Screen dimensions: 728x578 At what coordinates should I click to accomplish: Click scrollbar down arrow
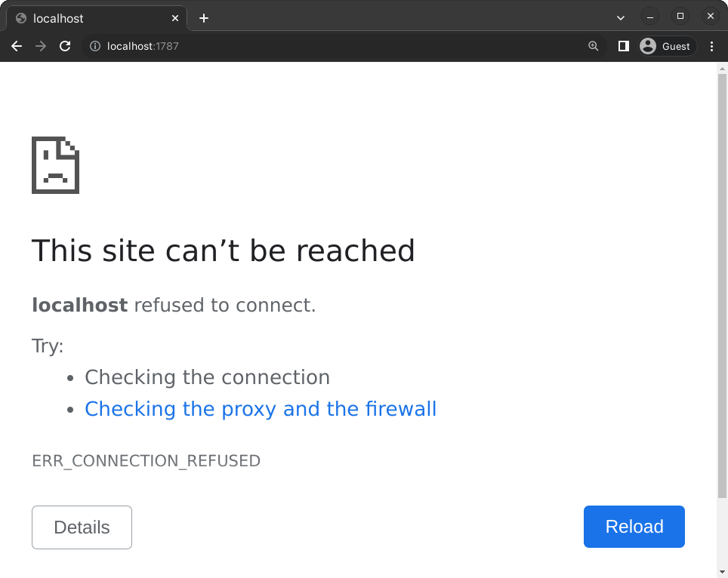click(722, 573)
